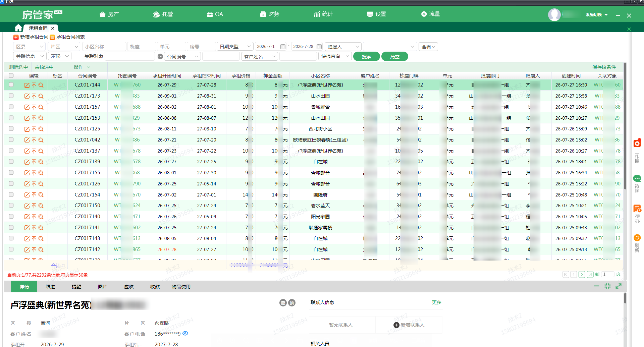Close the 承租合同 tab
Screen dimensions: 644x347
[x=53, y=28]
